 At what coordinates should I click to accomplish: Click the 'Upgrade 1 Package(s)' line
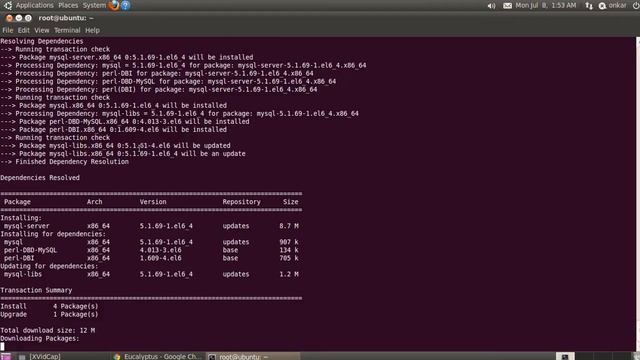(x=49, y=314)
